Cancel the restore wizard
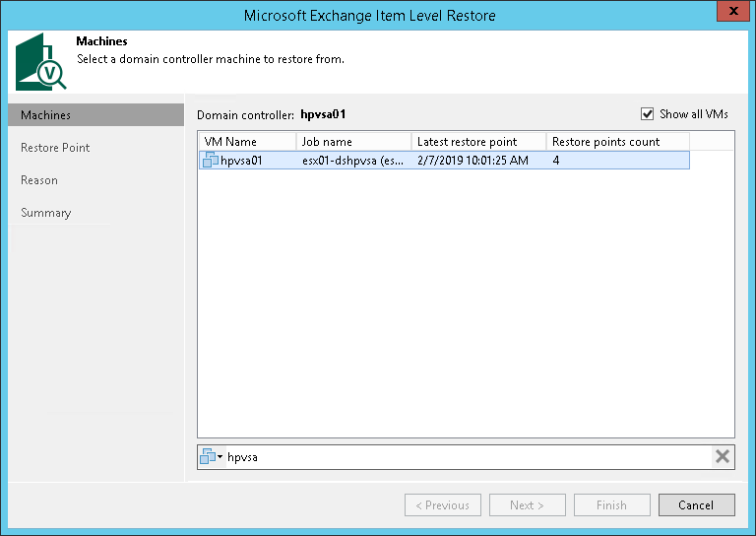Screen dimensions: 756x536 pos(696,504)
